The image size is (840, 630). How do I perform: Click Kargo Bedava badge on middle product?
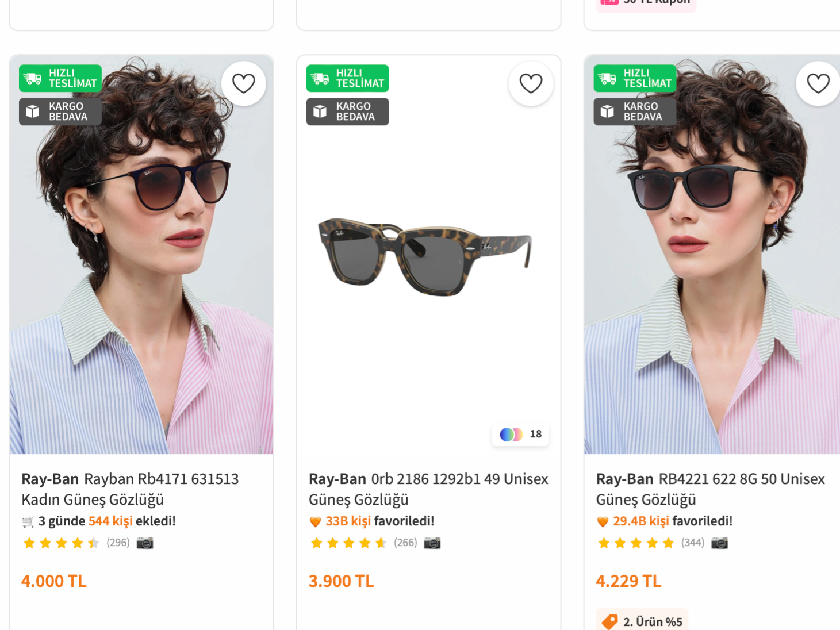point(348,112)
